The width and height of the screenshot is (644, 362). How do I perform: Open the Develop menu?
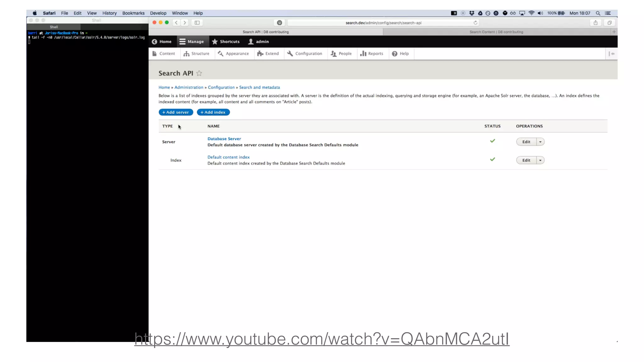click(158, 13)
